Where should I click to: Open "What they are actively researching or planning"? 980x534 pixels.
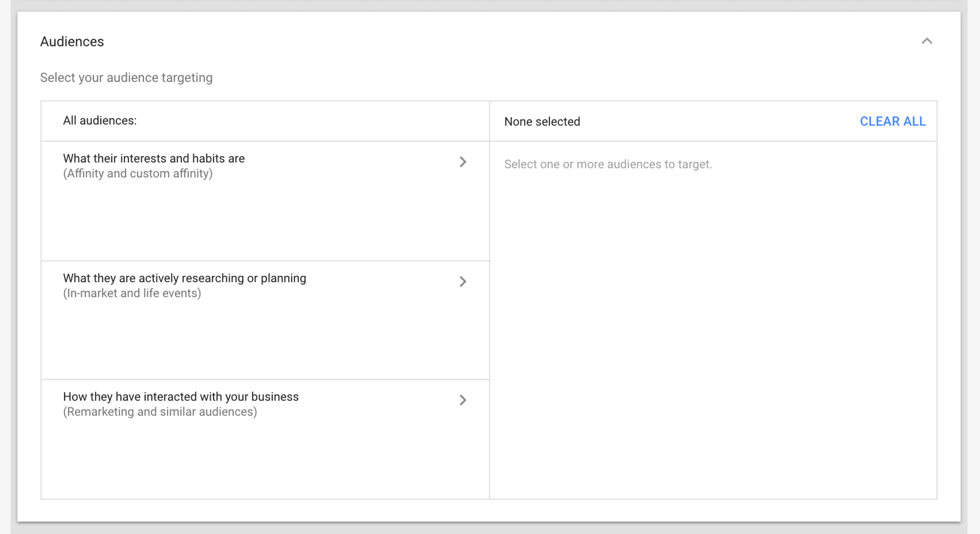(x=184, y=278)
